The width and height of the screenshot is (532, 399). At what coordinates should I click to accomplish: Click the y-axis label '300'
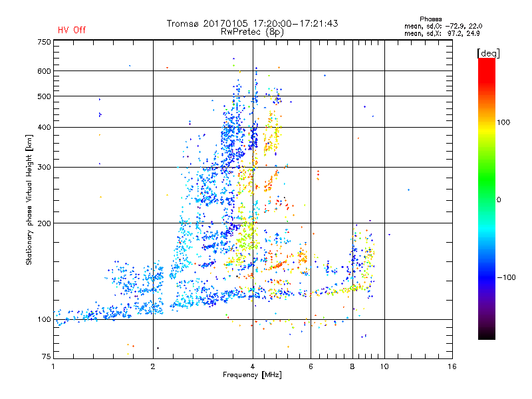point(44,168)
